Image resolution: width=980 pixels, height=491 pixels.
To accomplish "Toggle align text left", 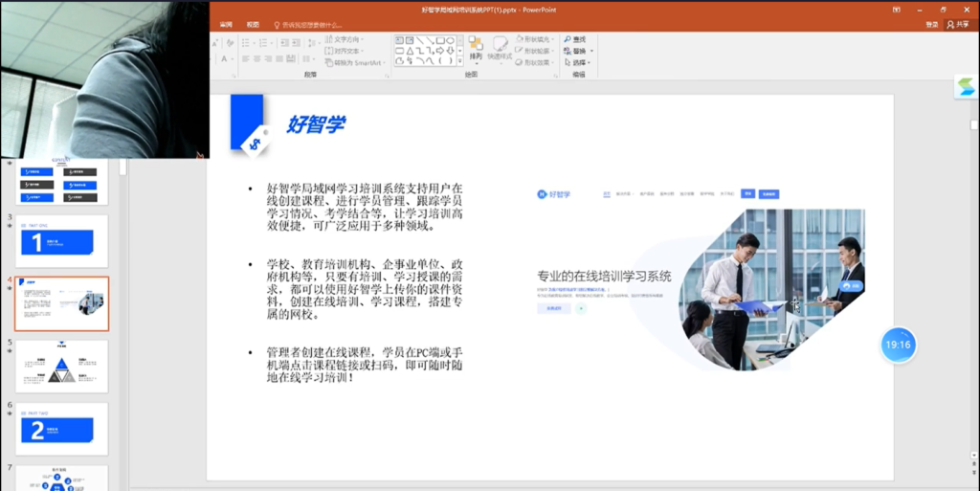I will click(x=246, y=58).
